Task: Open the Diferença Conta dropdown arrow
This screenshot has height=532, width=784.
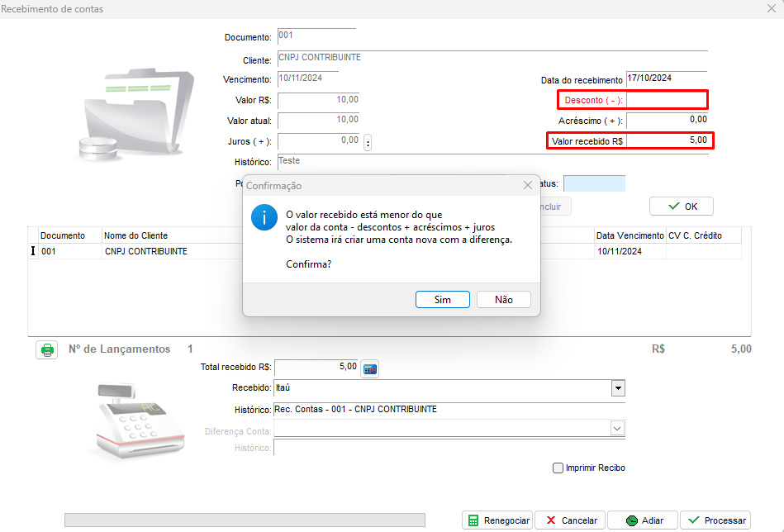Action: point(617,428)
